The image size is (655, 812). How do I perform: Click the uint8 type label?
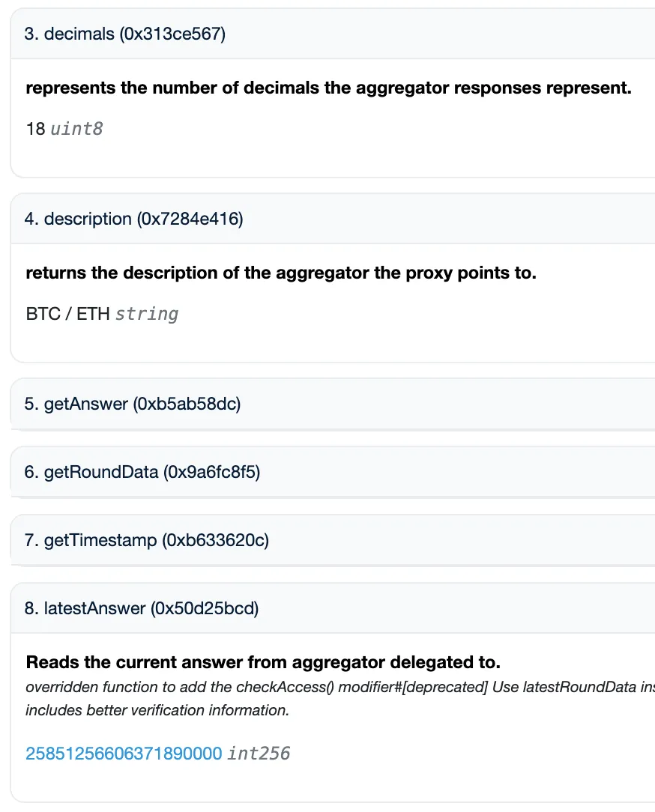click(76, 129)
